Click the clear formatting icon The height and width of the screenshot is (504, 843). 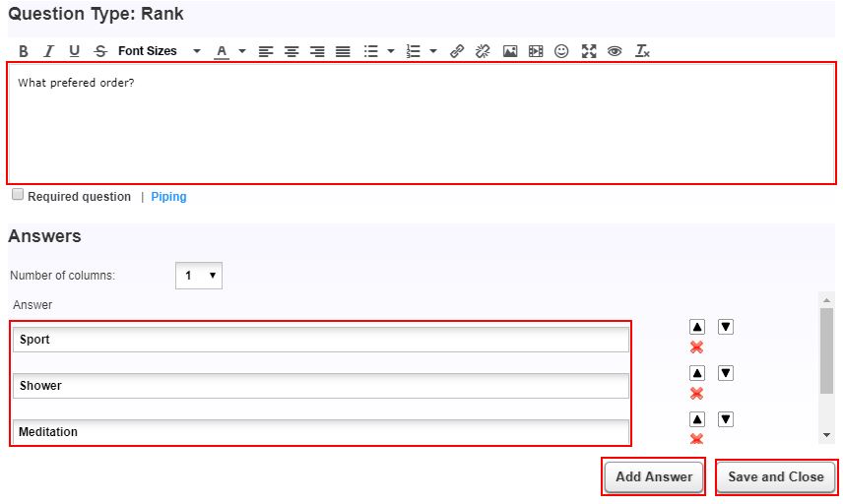[x=642, y=51]
